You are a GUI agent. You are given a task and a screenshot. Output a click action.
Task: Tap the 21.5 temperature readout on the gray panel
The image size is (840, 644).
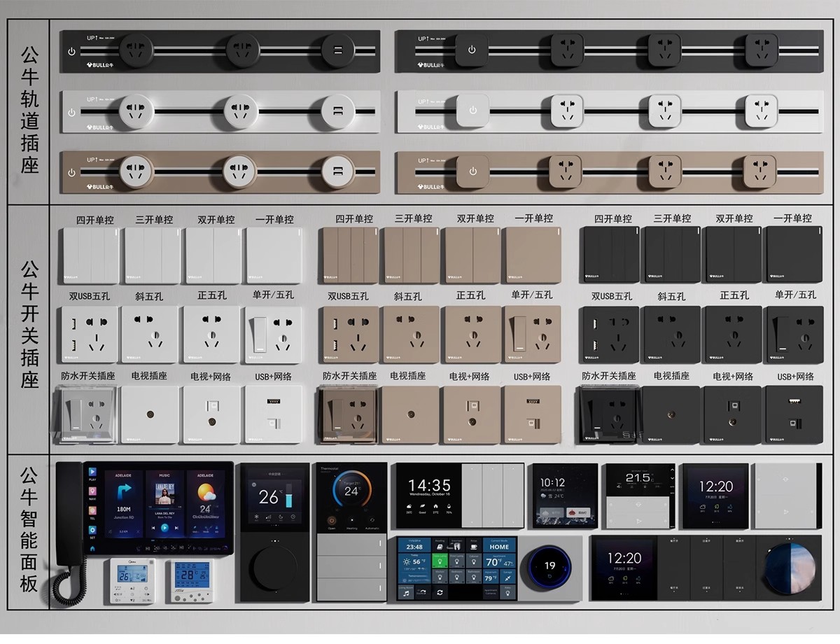[x=638, y=478]
